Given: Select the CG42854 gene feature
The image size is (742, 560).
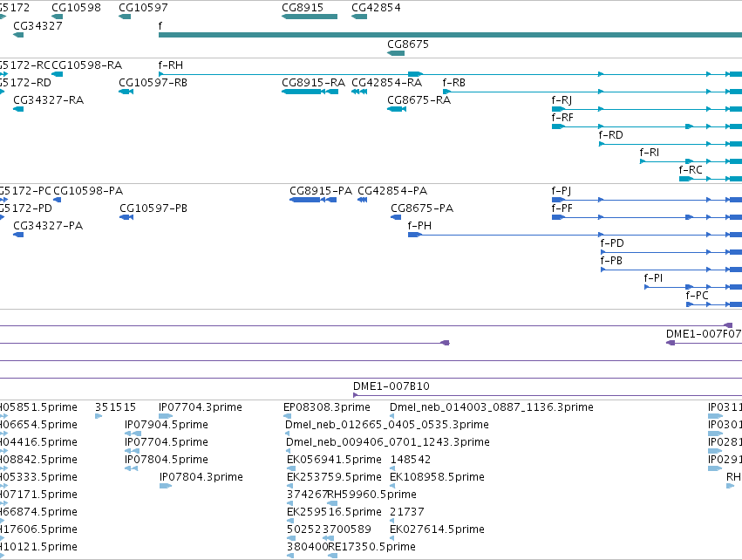Looking at the screenshot, I should coord(359,17).
